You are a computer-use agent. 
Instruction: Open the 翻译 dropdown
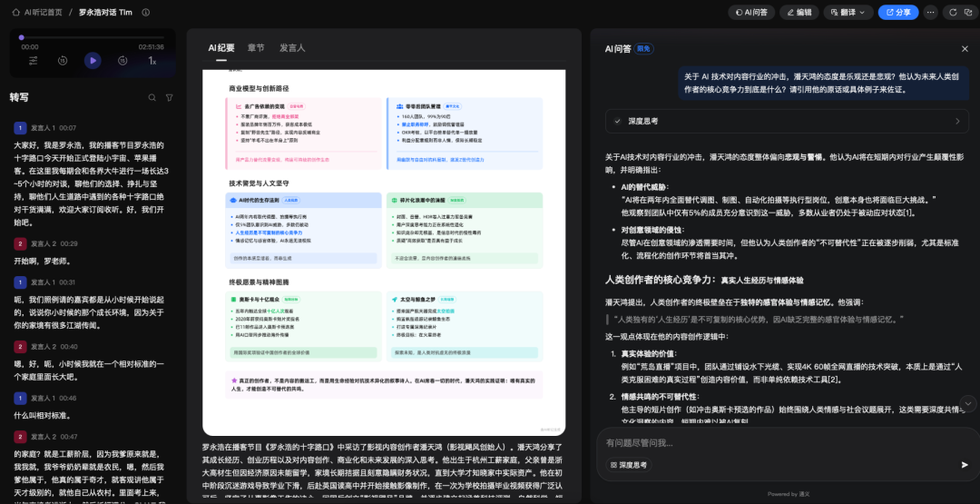tap(848, 13)
